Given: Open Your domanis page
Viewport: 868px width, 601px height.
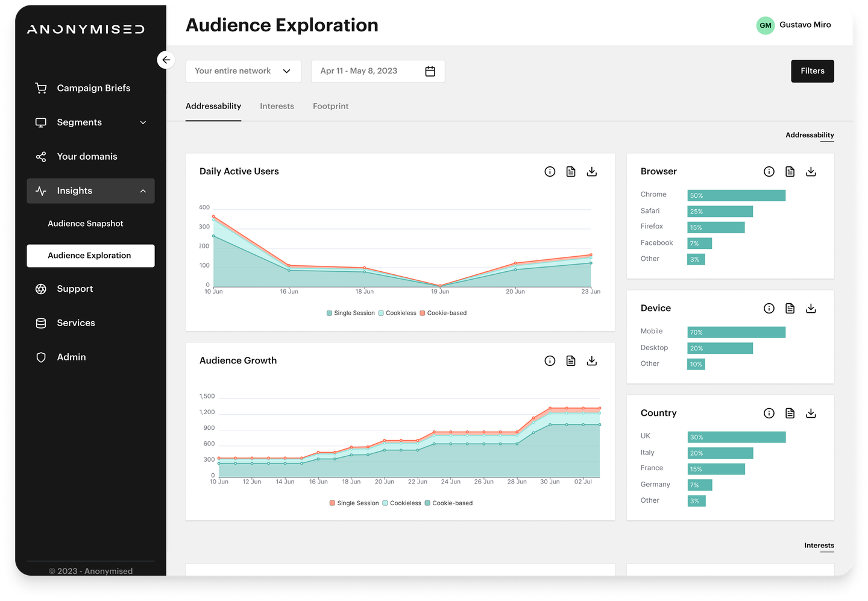Looking at the screenshot, I should coord(87,157).
